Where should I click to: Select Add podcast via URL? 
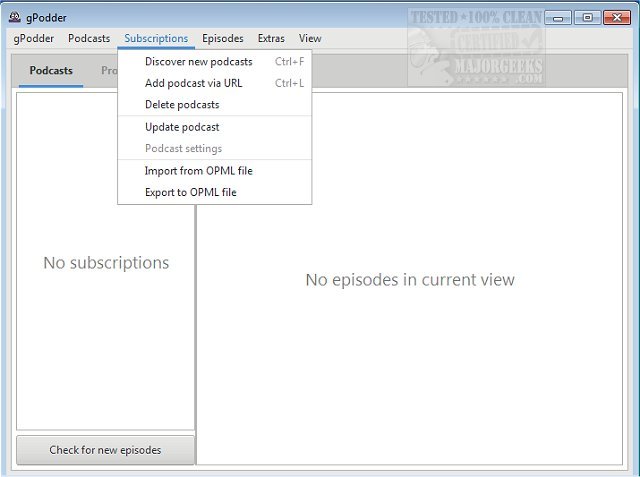pos(215,83)
